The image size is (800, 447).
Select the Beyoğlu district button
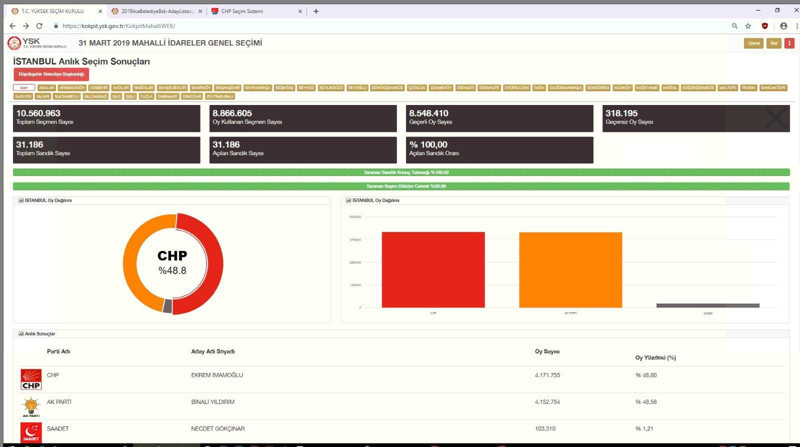358,88
